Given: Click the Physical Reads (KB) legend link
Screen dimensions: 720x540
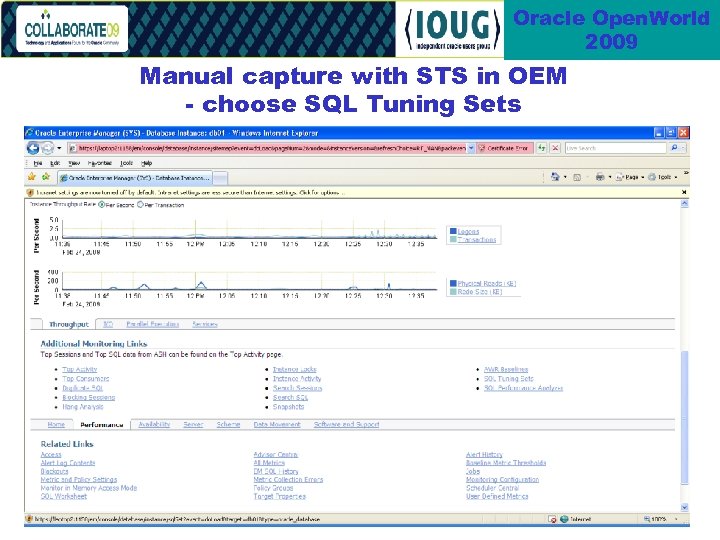Looking at the screenshot, I should [487, 283].
